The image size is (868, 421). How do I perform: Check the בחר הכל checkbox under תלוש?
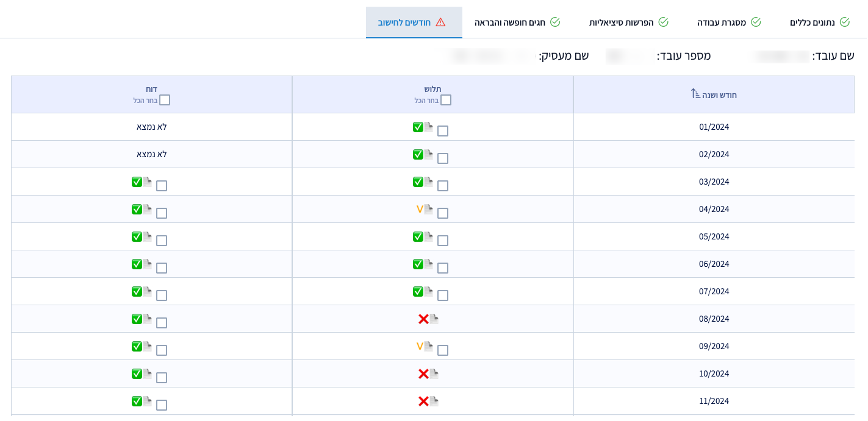[x=446, y=100]
